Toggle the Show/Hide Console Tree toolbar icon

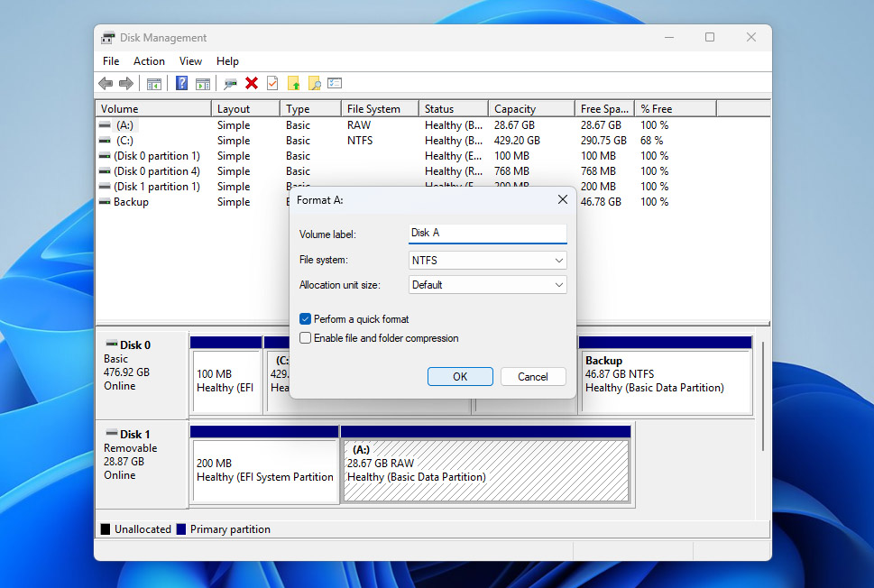(x=154, y=83)
